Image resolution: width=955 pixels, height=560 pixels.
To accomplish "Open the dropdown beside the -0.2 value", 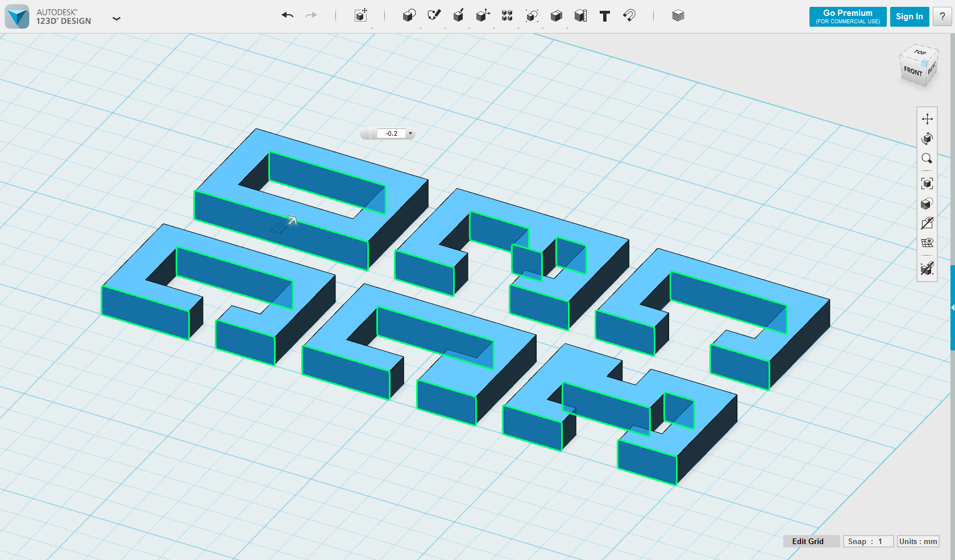I will 410,133.
